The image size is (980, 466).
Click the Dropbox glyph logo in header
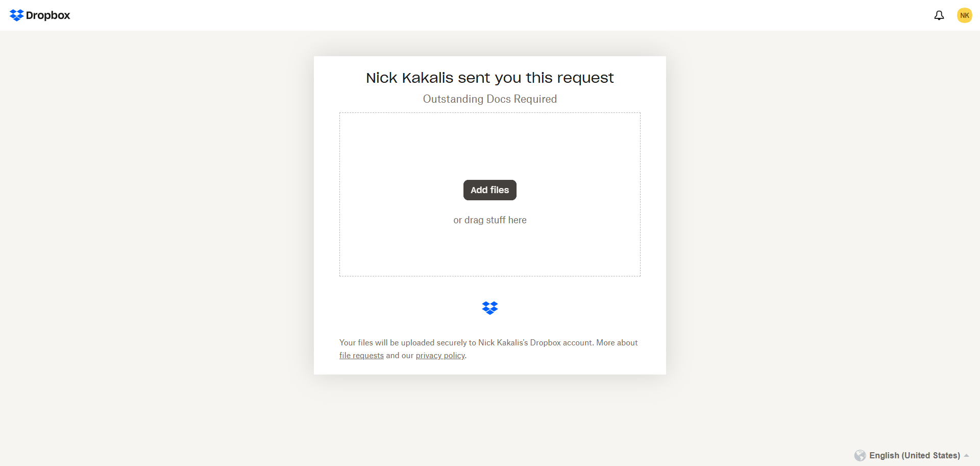pyautogui.click(x=16, y=15)
